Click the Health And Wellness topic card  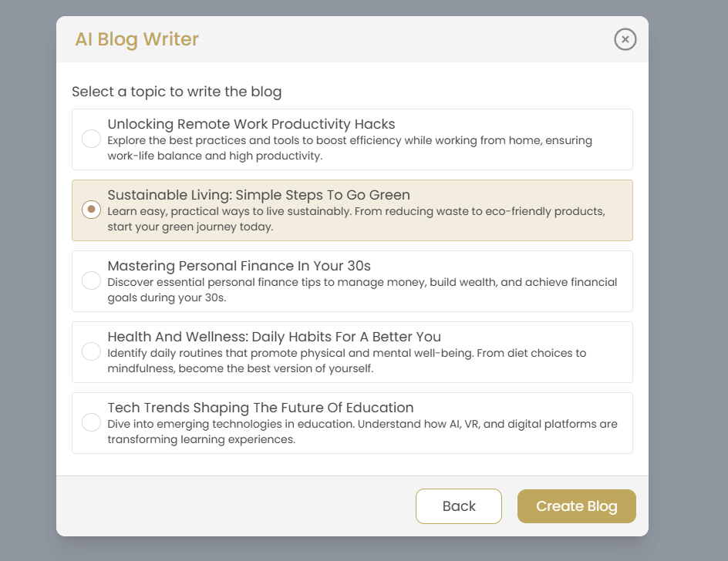(352, 351)
